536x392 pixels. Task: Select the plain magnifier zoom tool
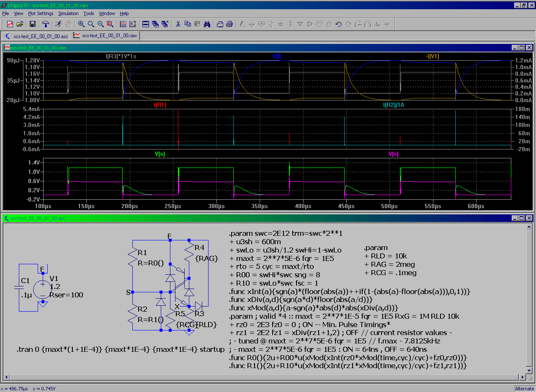pyautogui.click(x=91, y=24)
